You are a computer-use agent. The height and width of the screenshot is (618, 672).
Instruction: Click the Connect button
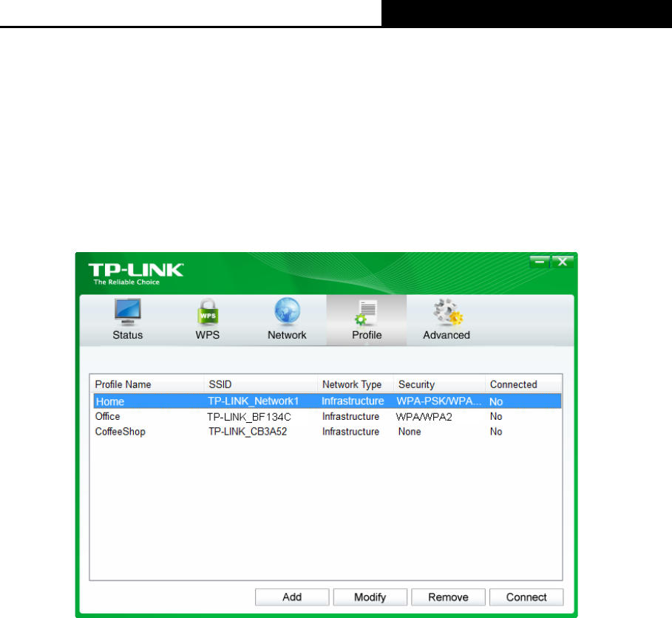point(526,597)
